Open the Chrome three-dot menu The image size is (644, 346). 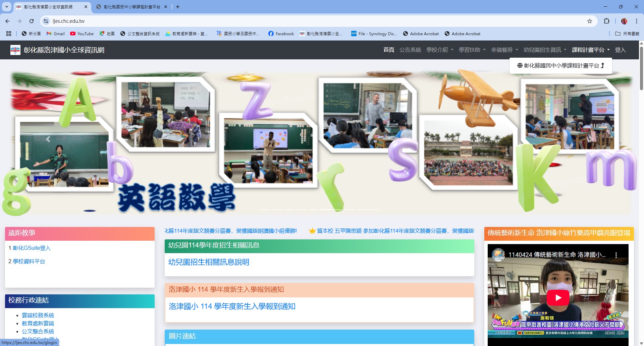(x=636, y=21)
